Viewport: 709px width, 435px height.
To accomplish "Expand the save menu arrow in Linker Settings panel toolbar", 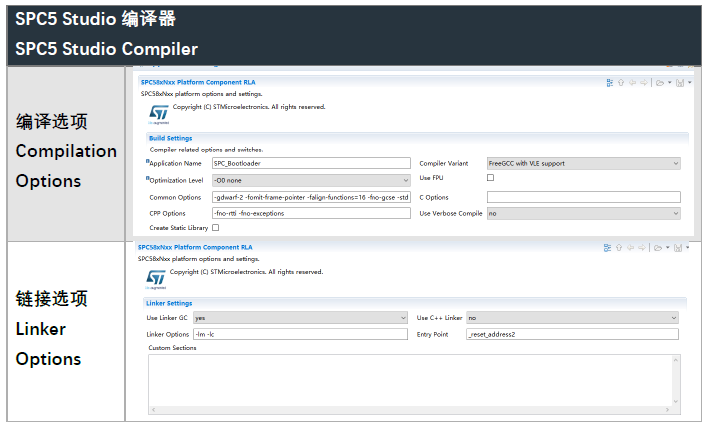I will click(687, 248).
